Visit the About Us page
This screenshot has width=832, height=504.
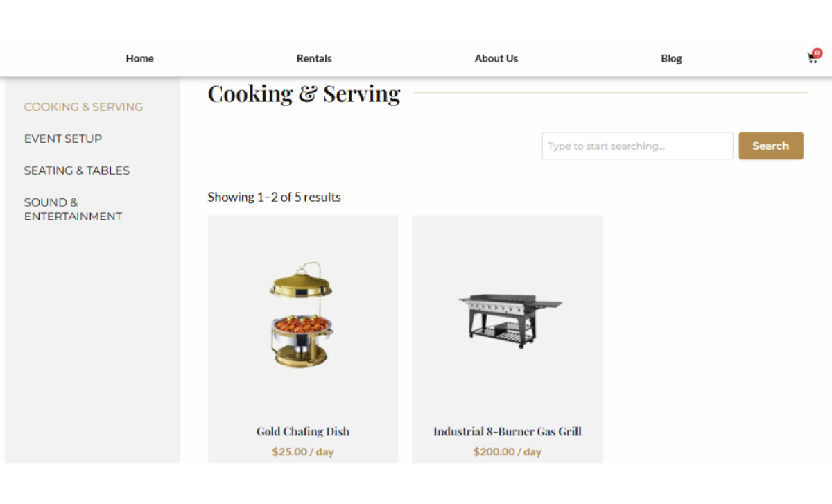click(x=496, y=59)
